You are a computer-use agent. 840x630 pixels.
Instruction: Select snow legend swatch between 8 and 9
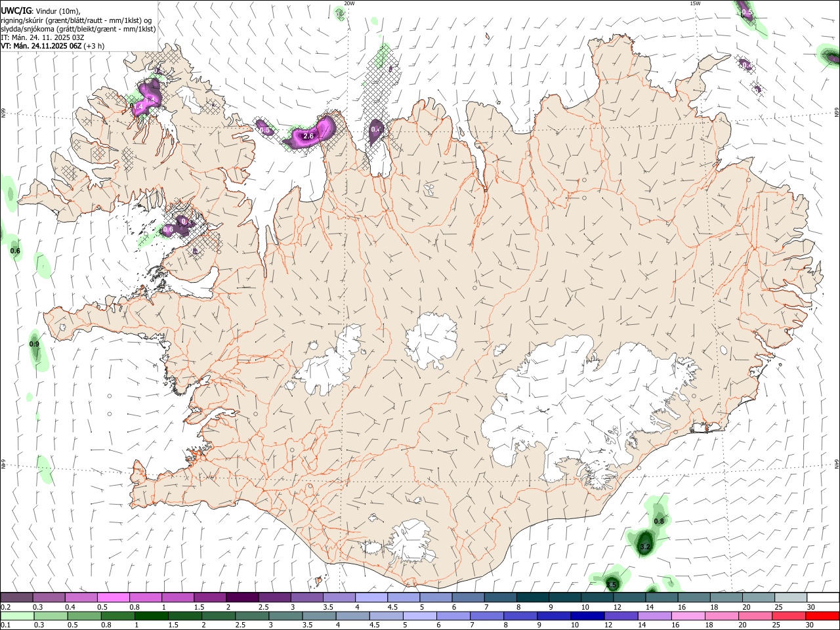[x=533, y=597]
